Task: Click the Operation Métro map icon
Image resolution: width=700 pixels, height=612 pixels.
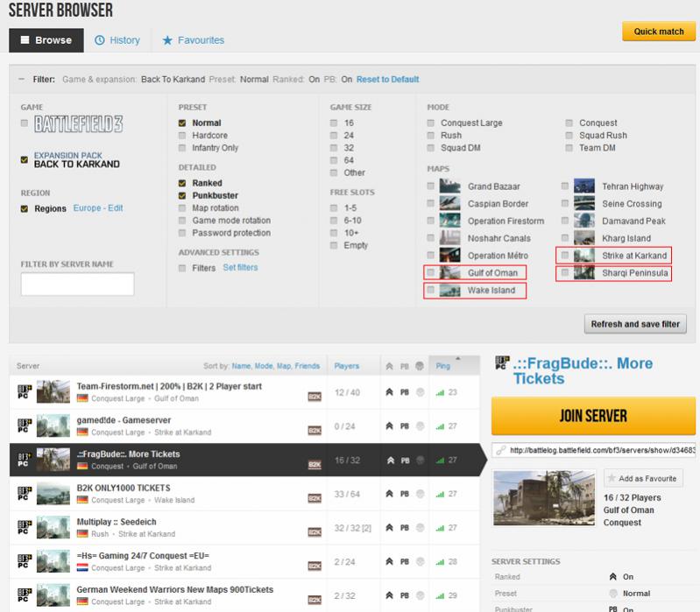Action: [x=450, y=255]
